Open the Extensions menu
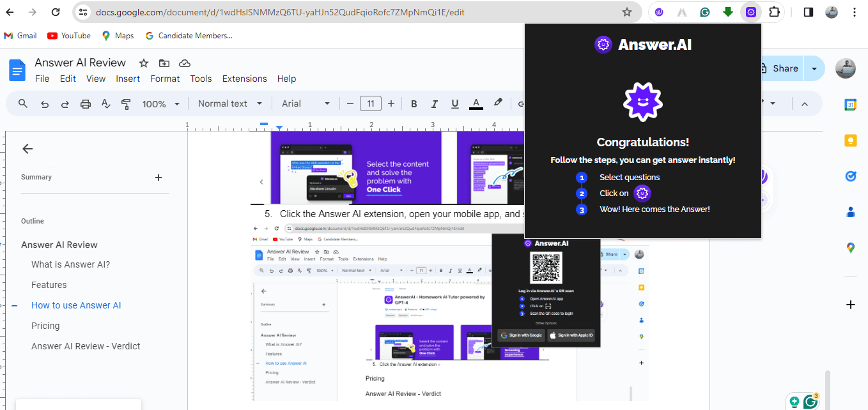This screenshot has width=868, height=410. 244,78
